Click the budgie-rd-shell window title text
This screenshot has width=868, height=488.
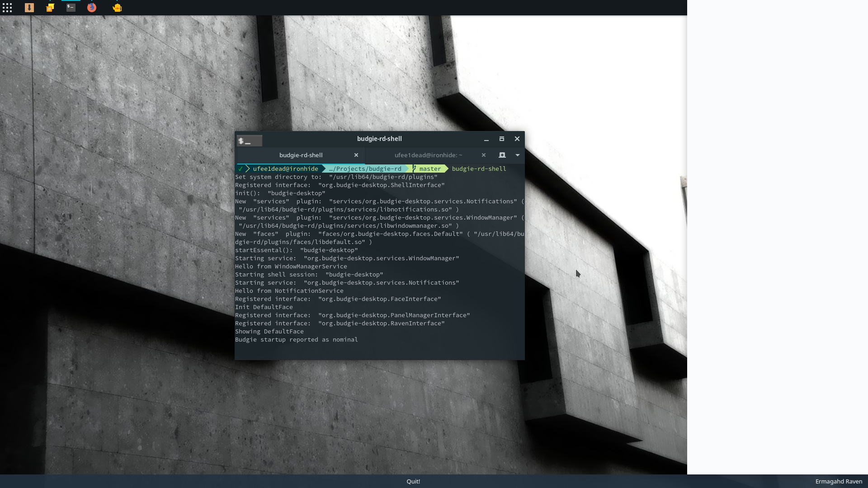(x=379, y=139)
